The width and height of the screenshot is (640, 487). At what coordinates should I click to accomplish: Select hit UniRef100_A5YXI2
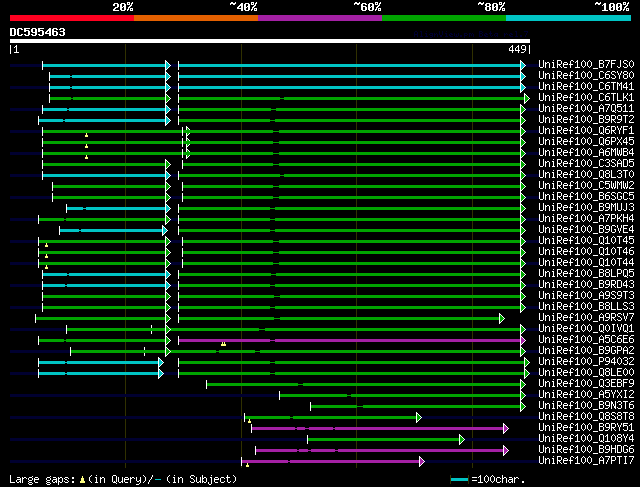point(586,395)
